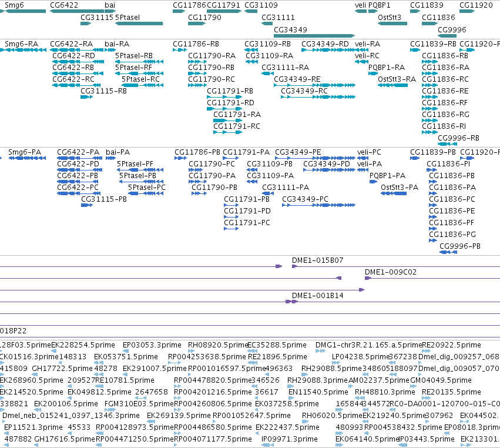Click transcript CG34349-RE

pos(297,79)
